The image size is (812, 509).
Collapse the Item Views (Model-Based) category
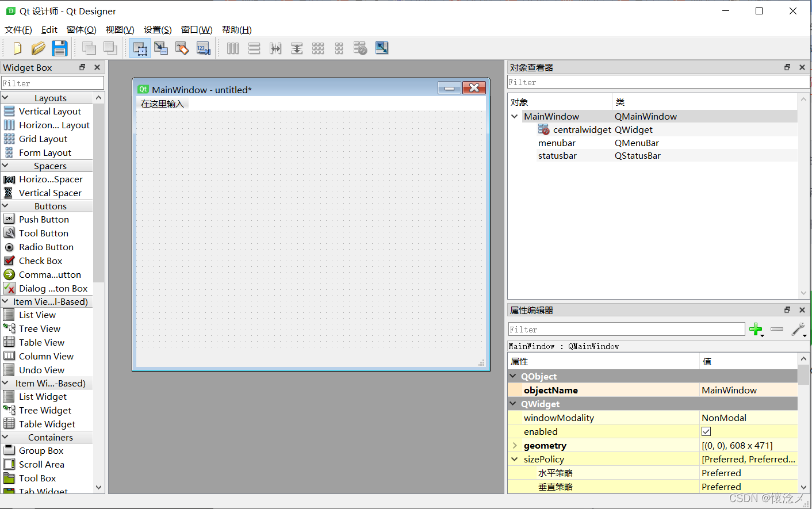pos(5,301)
